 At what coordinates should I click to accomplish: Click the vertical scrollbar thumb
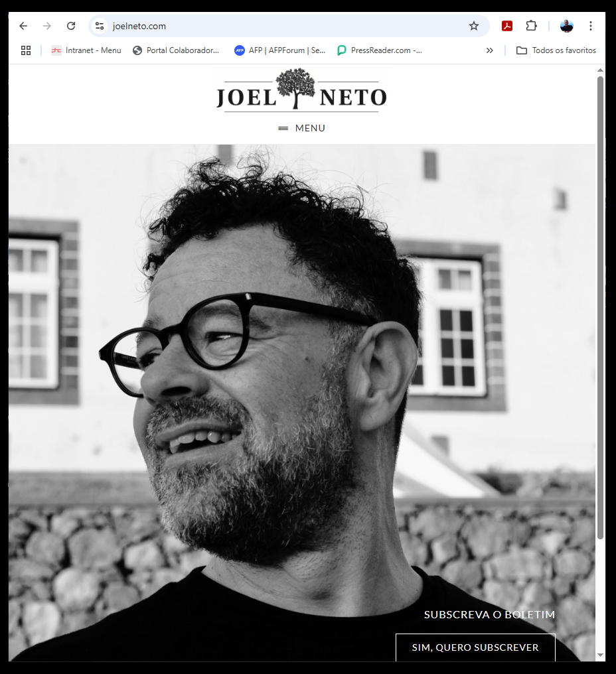(x=600, y=307)
